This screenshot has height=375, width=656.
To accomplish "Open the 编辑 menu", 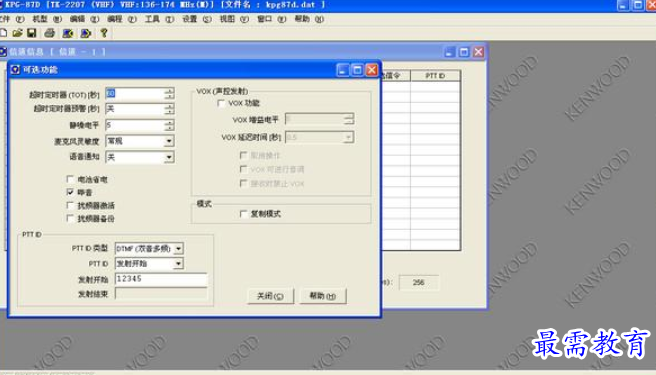I will coord(85,19).
